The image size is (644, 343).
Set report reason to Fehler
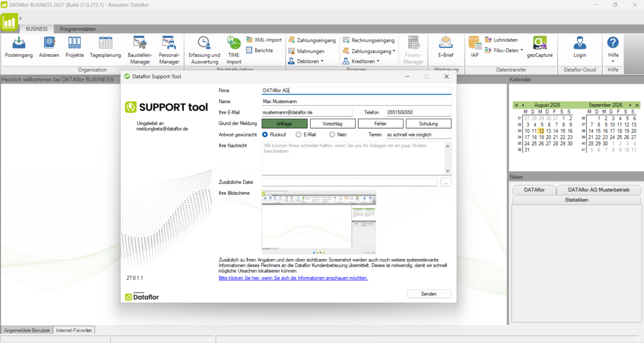(380, 124)
